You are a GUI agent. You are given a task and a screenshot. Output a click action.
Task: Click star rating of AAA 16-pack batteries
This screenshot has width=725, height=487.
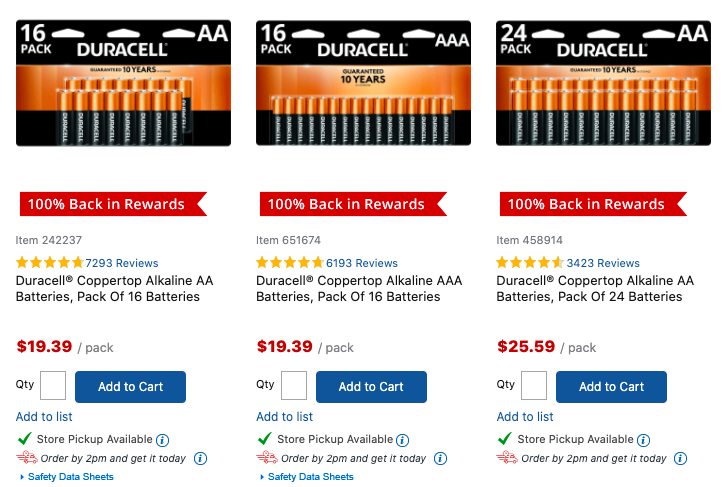click(x=290, y=263)
